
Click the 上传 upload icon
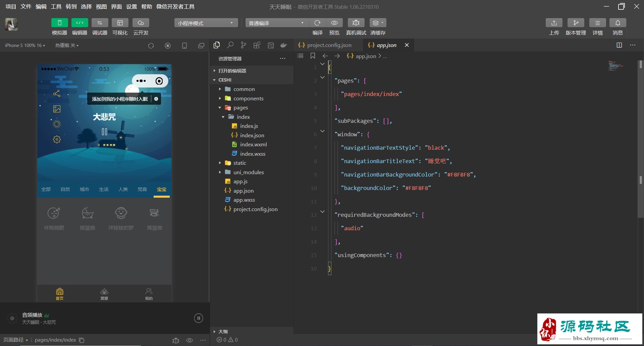click(554, 23)
